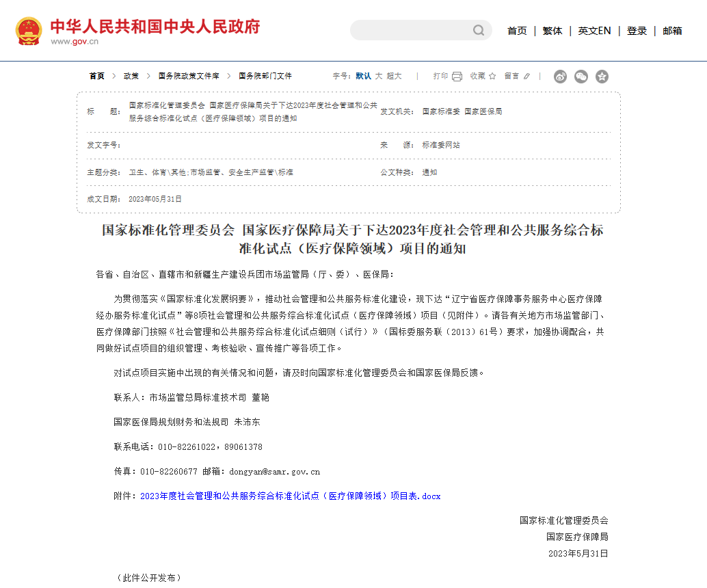This screenshot has width=707, height=588.
Task: Share to Weibo via the round icon
Action: (560, 77)
